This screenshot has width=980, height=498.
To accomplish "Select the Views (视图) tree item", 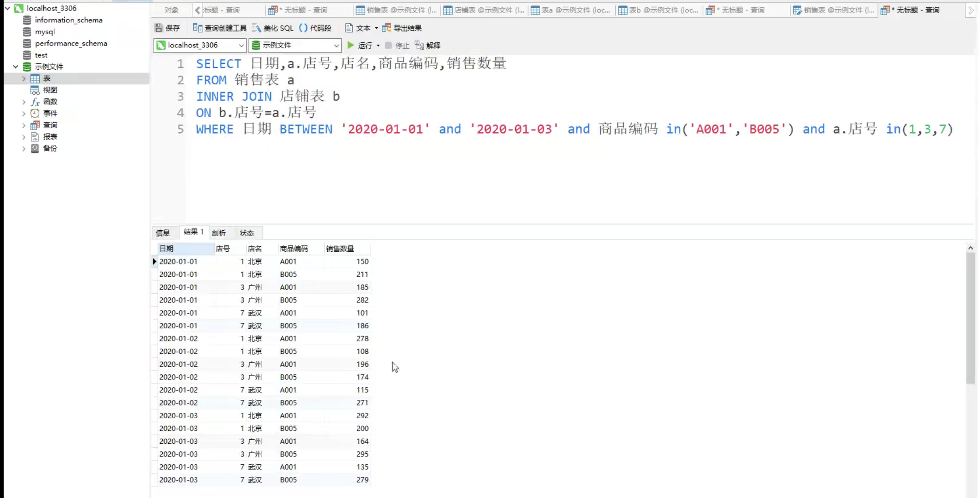I will (x=50, y=90).
